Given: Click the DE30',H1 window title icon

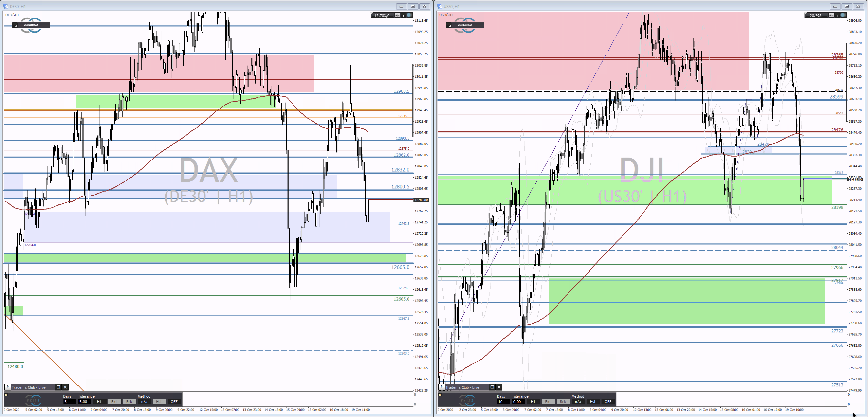Looking at the screenshot, I should (x=6, y=6).
